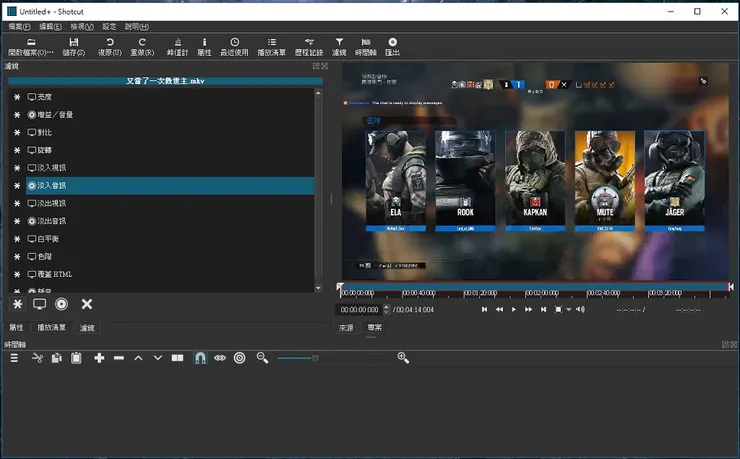Open the timeline hamburger menu
The width and height of the screenshot is (740, 459).
[14, 358]
